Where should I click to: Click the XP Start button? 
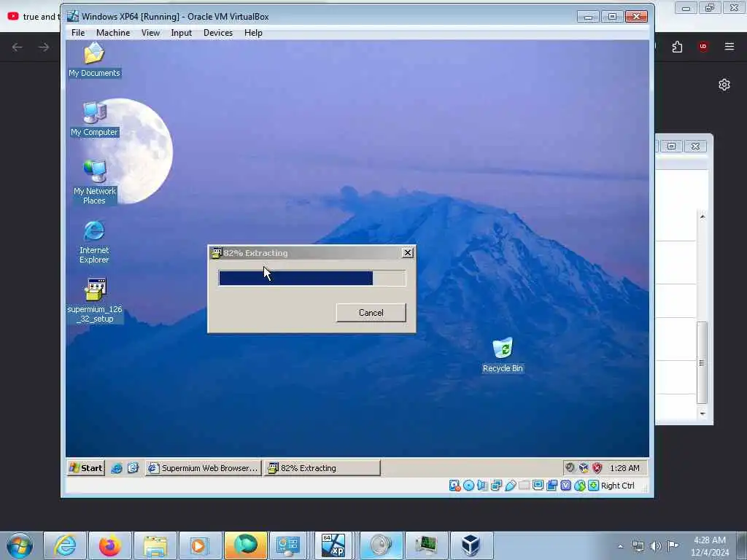86,468
